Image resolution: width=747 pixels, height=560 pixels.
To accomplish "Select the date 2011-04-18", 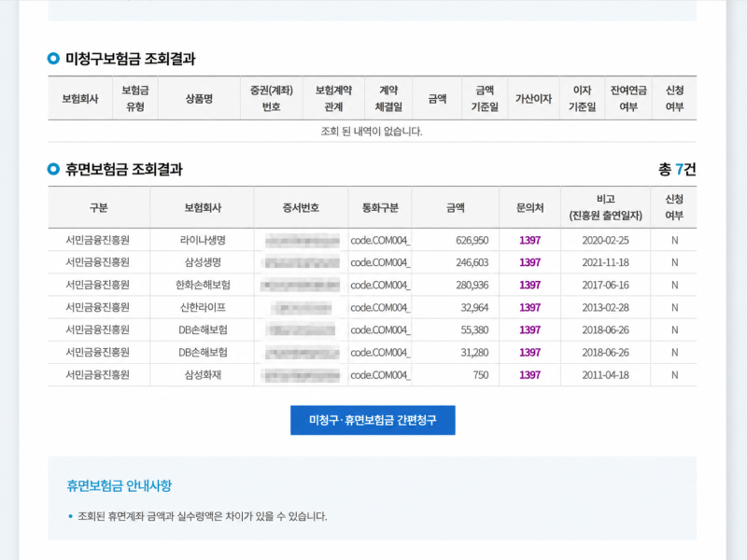I will coord(605,375).
